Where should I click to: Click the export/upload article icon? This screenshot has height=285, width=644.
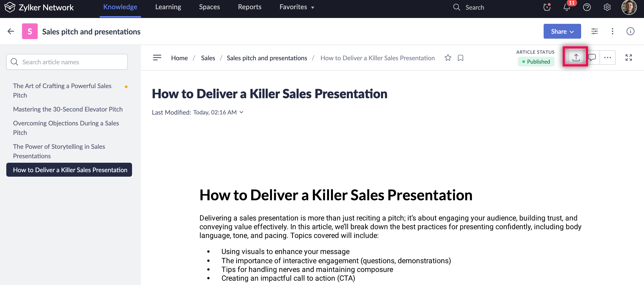[x=576, y=58]
